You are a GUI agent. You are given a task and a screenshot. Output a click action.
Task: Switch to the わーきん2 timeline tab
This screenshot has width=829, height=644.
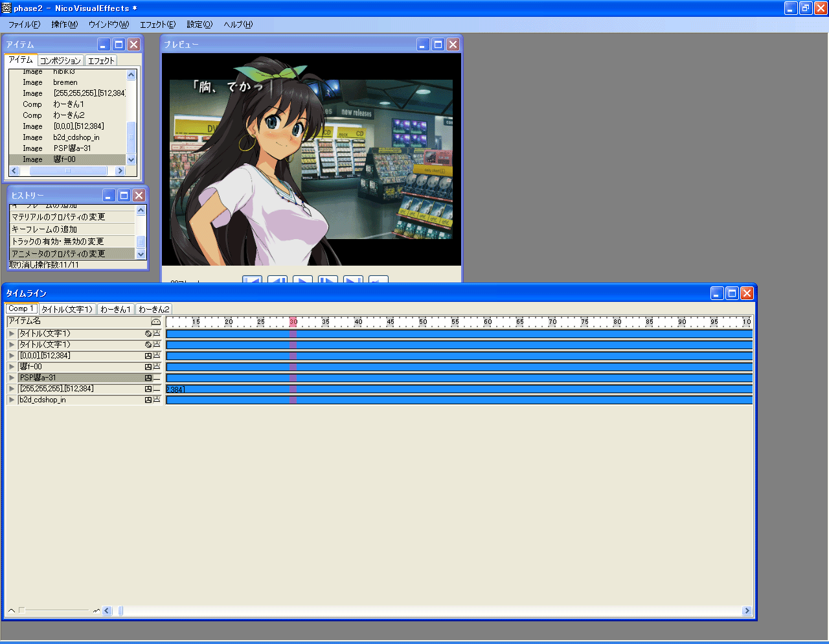click(154, 309)
